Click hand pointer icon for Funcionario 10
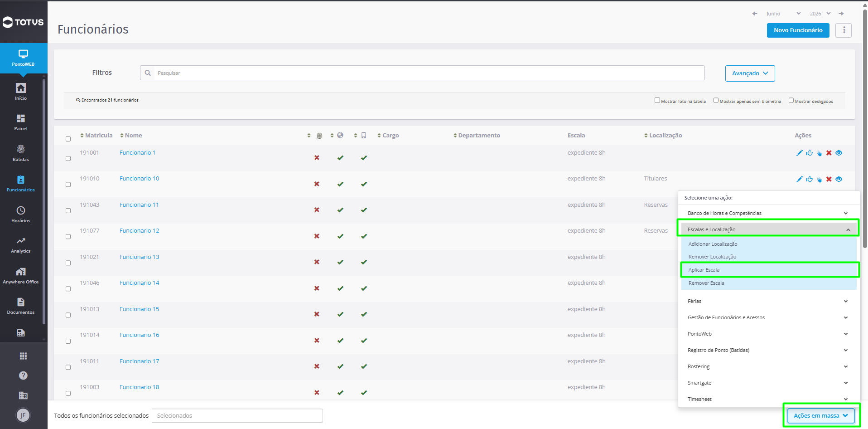868x429 pixels. click(x=819, y=180)
